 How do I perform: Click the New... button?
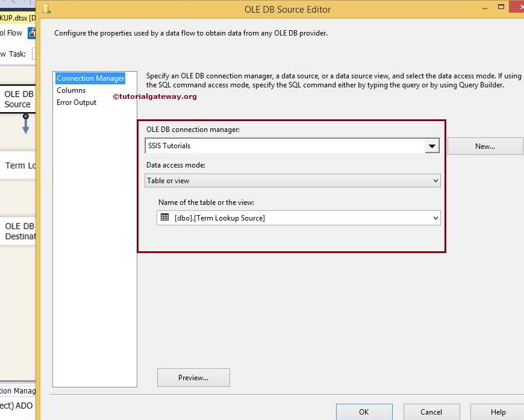pyautogui.click(x=485, y=145)
